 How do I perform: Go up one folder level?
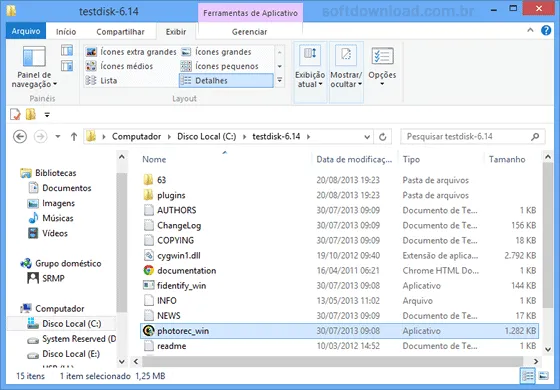pyautogui.click(x=74, y=136)
